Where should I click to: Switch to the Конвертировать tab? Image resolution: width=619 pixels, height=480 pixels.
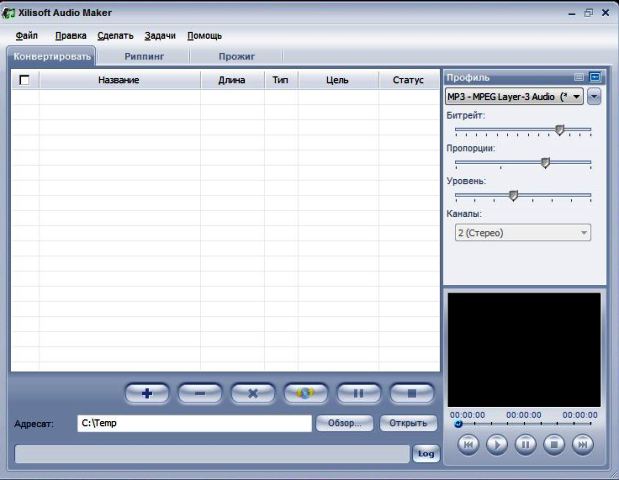(x=51, y=56)
